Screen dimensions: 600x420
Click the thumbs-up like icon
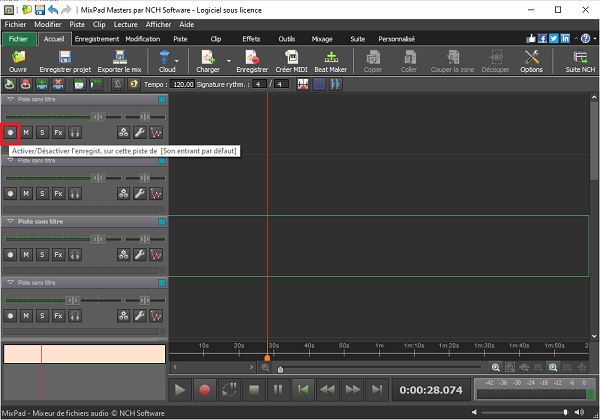[x=531, y=39]
